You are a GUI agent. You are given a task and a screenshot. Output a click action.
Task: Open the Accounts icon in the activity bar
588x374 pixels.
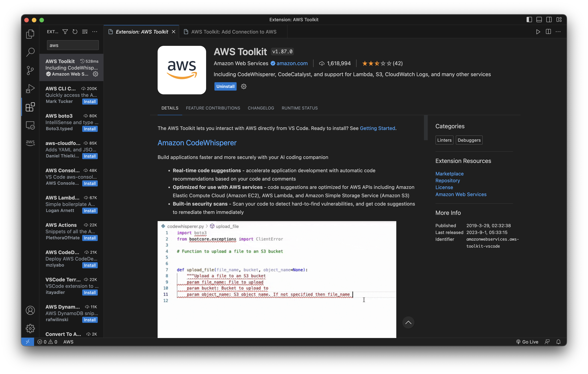[x=30, y=311]
